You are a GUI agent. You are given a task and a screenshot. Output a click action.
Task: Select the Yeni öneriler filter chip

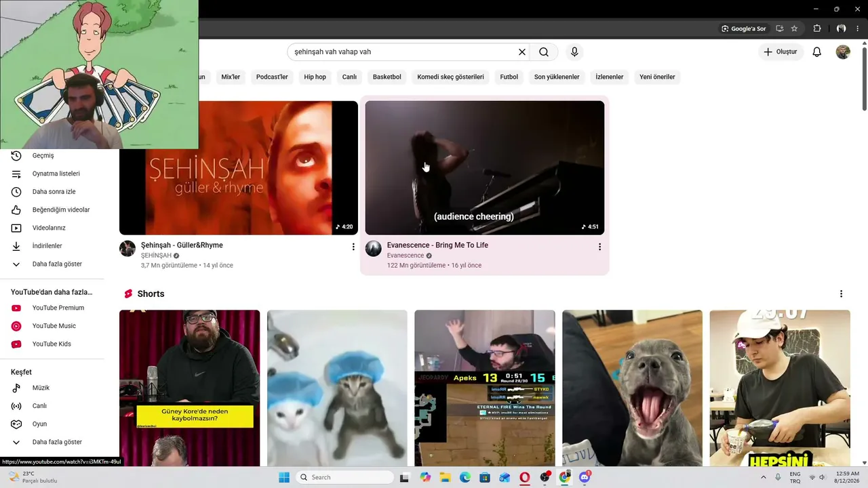click(x=657, y=77)
